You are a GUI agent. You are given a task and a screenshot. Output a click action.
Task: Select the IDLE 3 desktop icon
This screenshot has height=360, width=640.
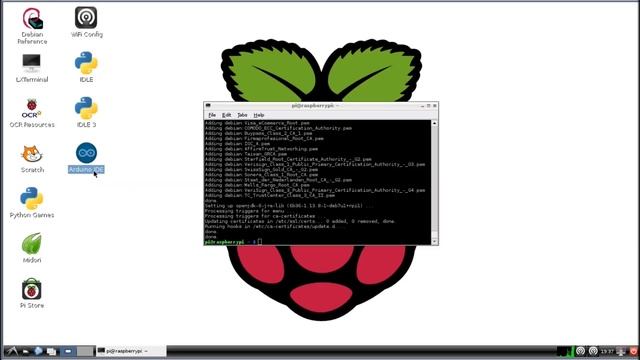point(86,112)
